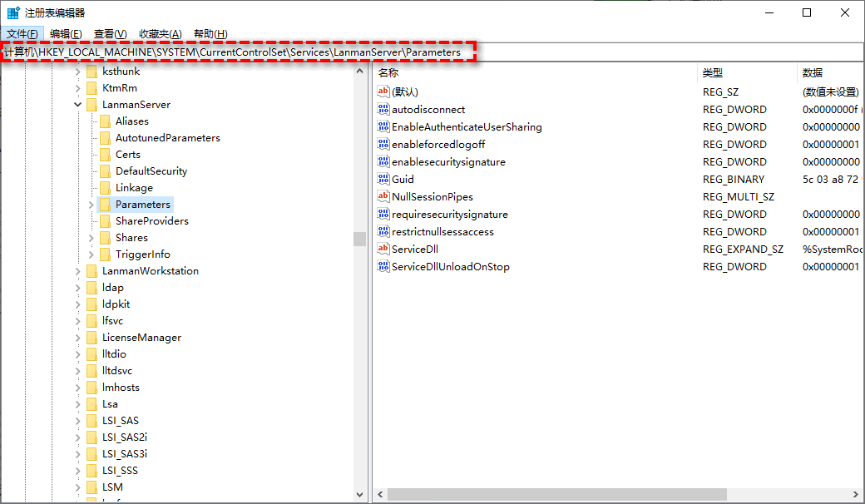
Task: Collapse the LanmanServer tree node
Action: (x=77, y=105)
